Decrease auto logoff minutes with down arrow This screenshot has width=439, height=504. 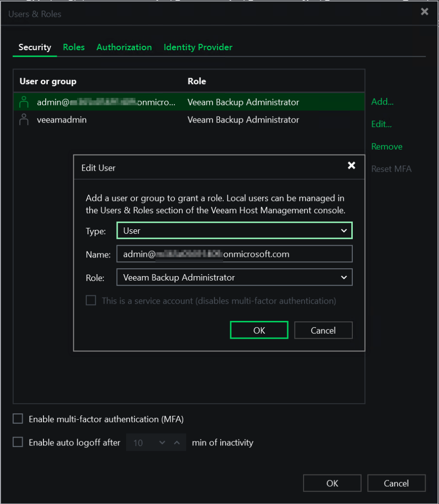tap(162, 442)
